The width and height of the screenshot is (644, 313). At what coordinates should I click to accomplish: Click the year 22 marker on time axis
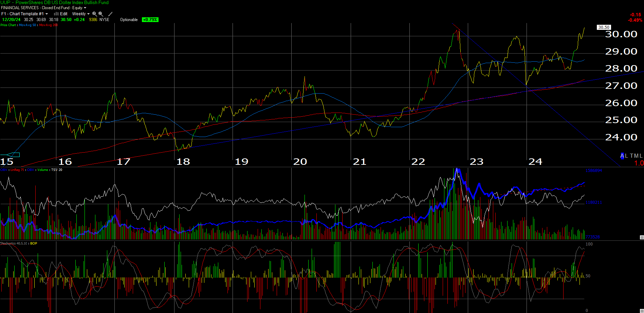(418, 162)
